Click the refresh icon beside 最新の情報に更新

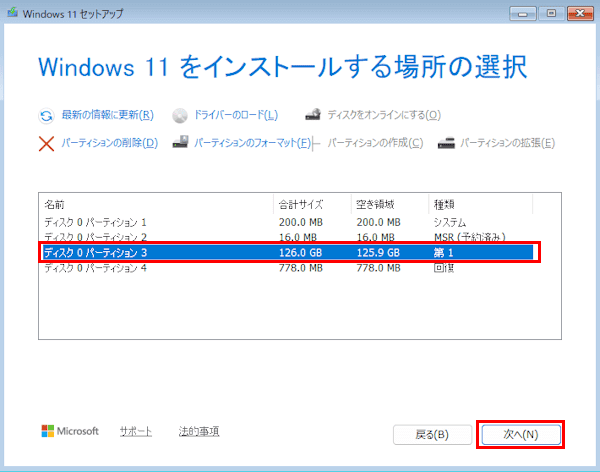point(46,116)
